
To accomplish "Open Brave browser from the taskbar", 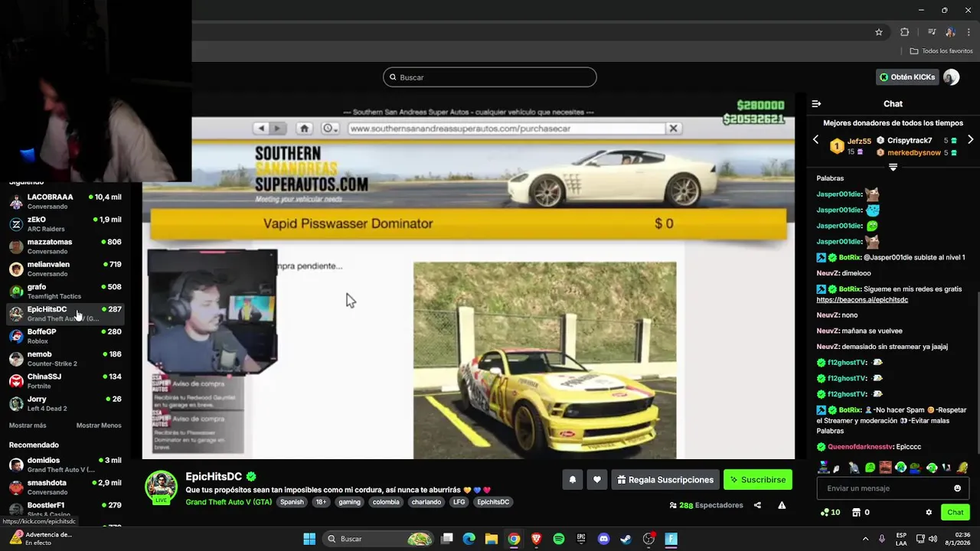I will (537, 539).
